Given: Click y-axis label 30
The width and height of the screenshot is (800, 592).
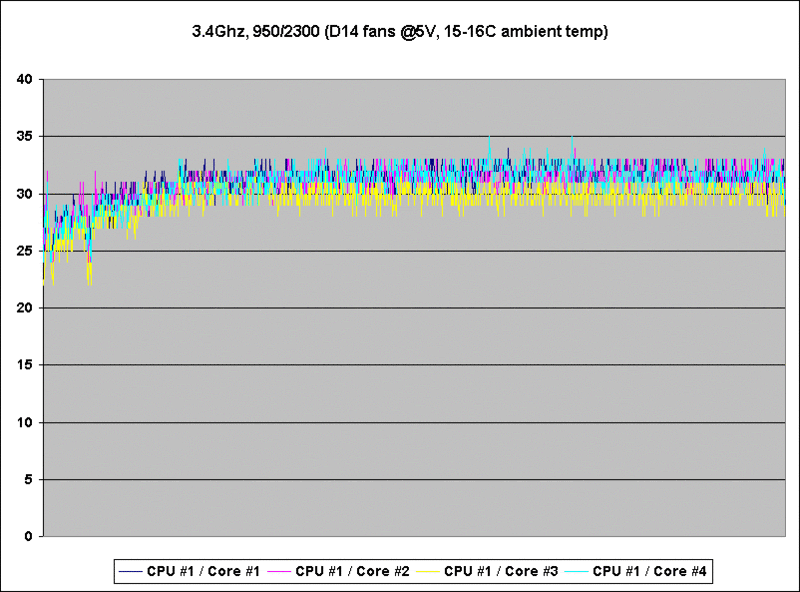Looking at the screenshot, I should 24,194.
